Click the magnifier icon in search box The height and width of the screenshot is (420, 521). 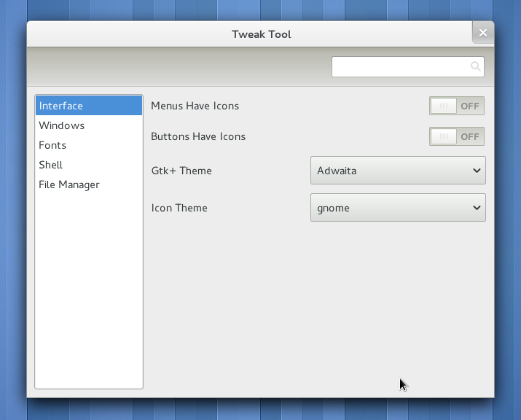coord(476,66)
